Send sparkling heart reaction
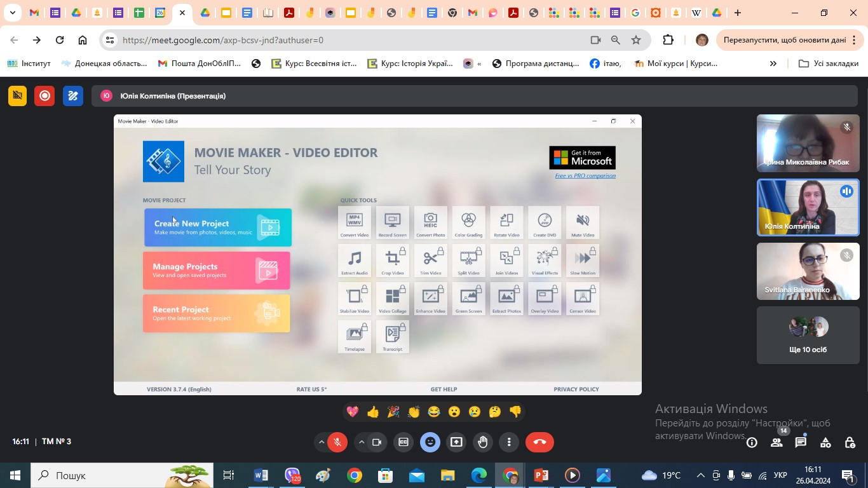This screenshot has height=488, width=868. pyautogui.click(x=353, y=412)
